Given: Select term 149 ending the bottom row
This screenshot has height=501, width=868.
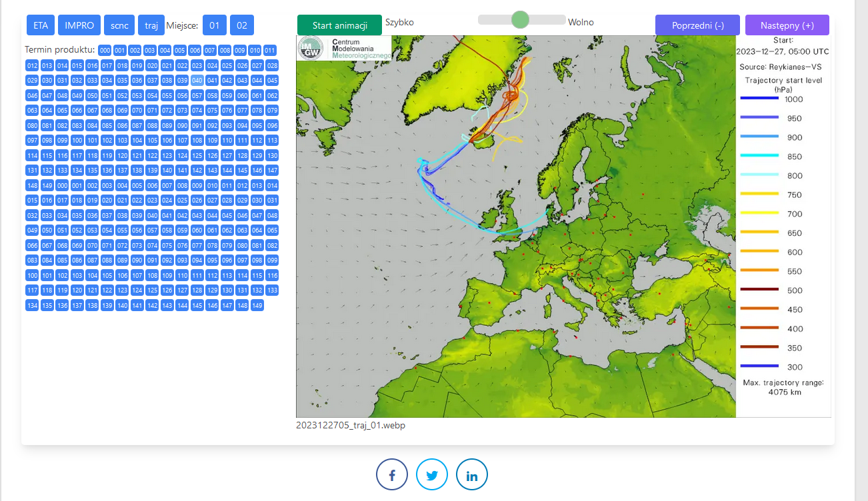Looking at the screenshot, I should point(257,305).
